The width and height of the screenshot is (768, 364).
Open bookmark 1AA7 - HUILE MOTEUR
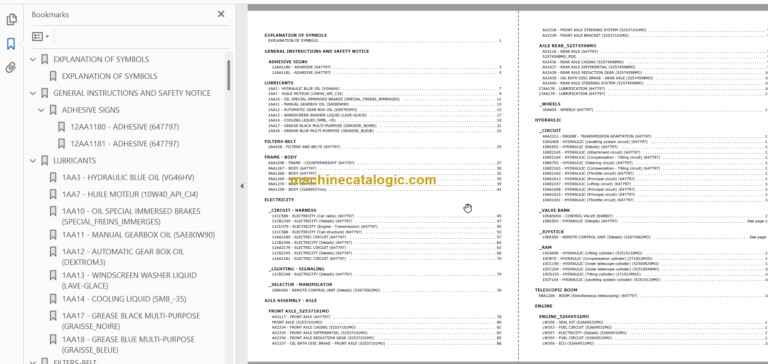130,194
